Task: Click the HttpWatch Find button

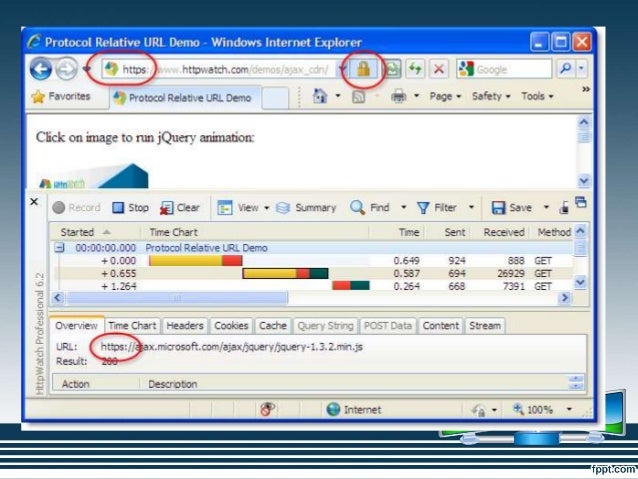Action: pyautogui.click(x=370, y=208)
